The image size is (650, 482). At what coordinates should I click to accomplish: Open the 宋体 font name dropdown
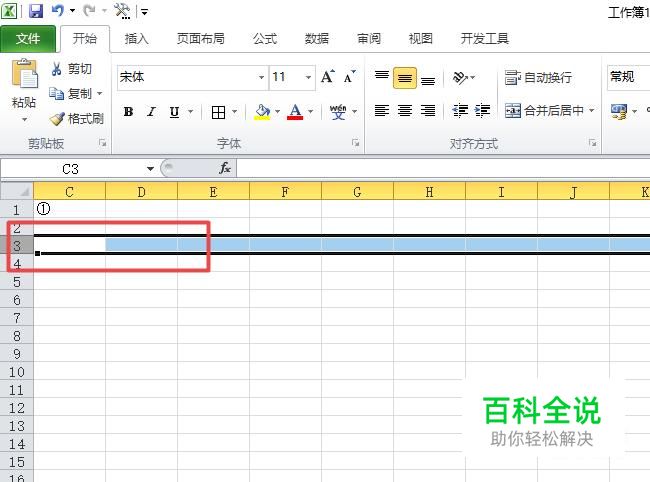(261, 78)
